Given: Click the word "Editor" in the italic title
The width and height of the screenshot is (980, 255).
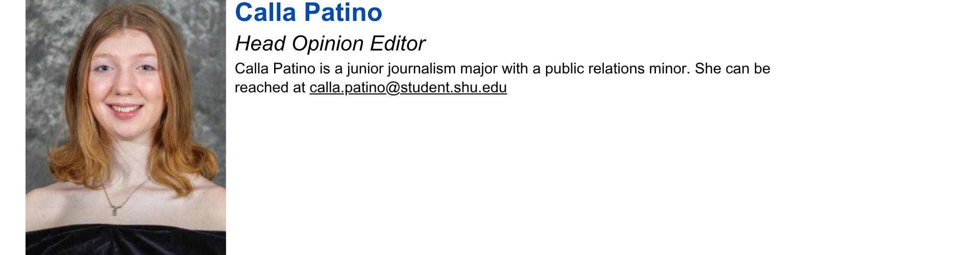Looking at the screenshot, I should point(398,44).
